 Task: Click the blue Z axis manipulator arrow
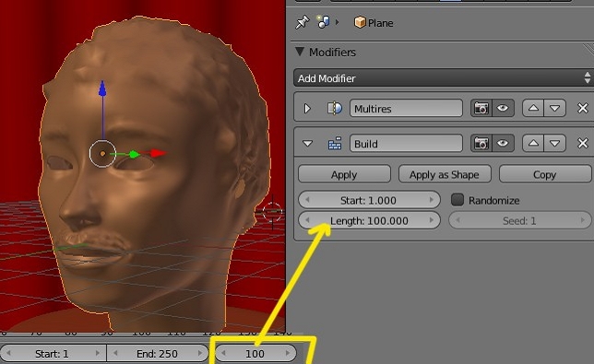pyautogui.click(x=102, y=88)
